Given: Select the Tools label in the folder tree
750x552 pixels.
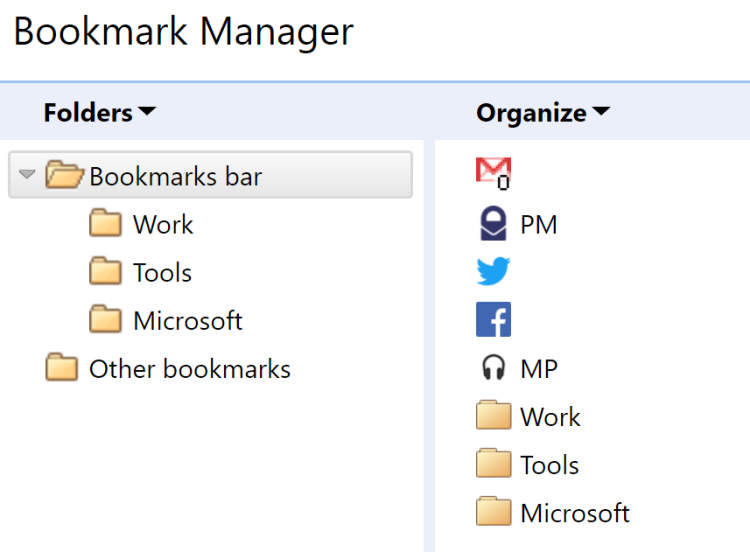Looking at the screenshot, I should click(163, 273).
